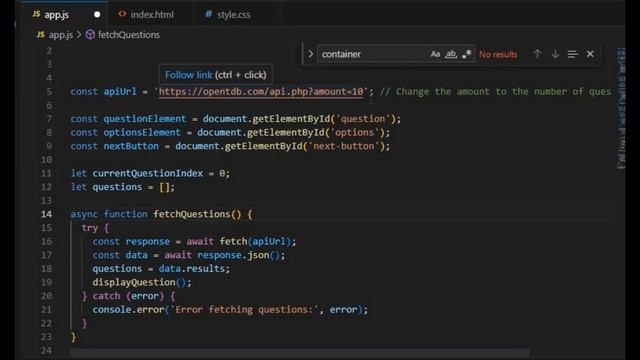Switch to the app.js tab
Screen dimensions: 640x360
pos(65,15)
